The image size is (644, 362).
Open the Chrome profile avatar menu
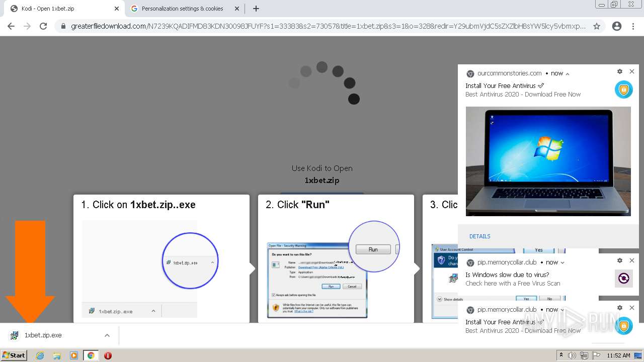coord(617,26)
